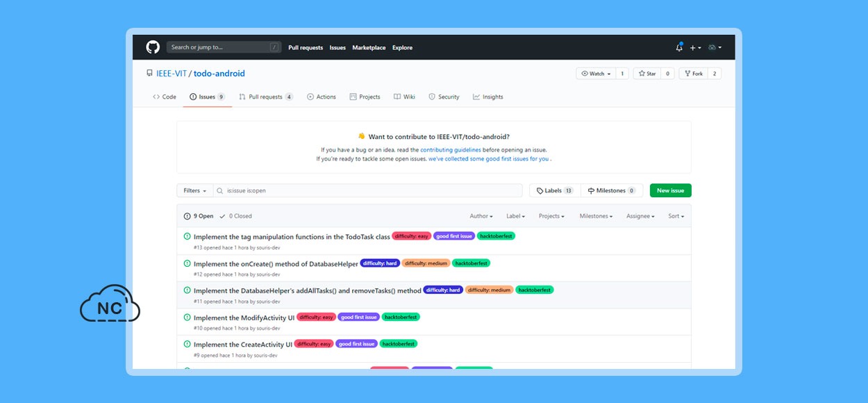Image resolution: width=868 pixels, height=403 pixels.
Task: Switch to the Insights tab
Action: click(488, 97)
